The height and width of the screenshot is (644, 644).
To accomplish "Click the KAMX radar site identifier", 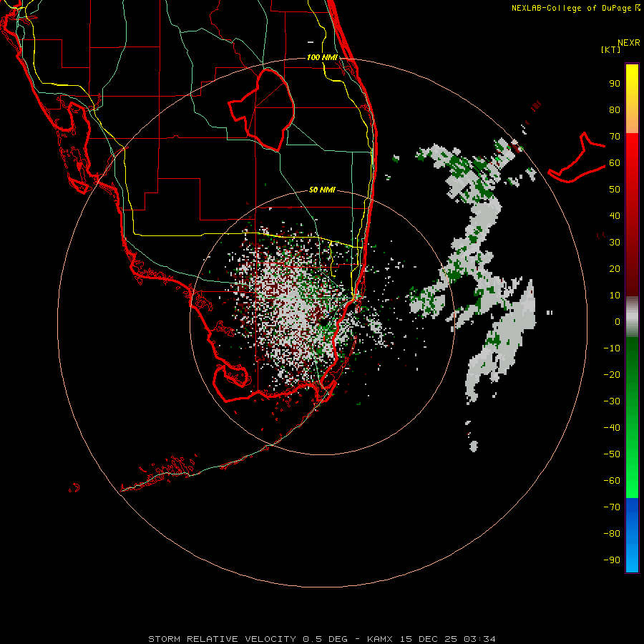I will tap(380, 639).
